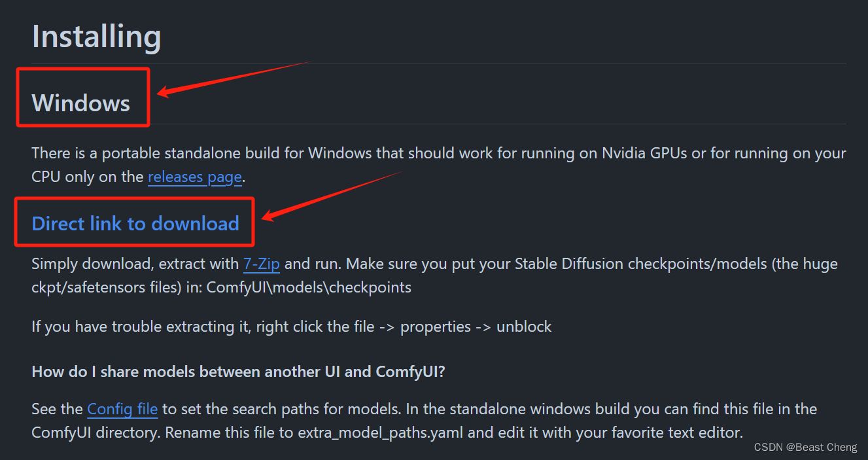Click the 'favorite text editor' phrase
868x460 pixels.
tap(672, 433)
